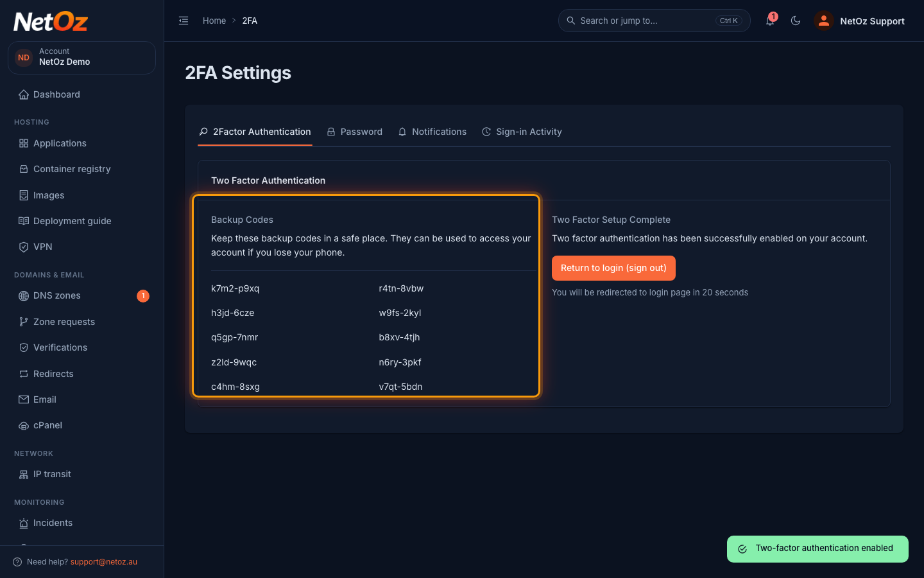This screenshot has width=924, height=578.
Task: Open cPanel page
Action: pos(81,425)
